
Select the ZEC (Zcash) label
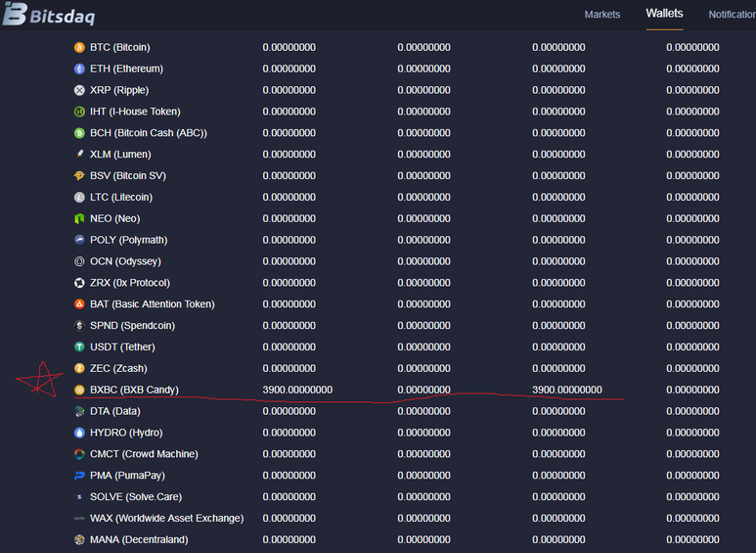(x=118, y=368)
